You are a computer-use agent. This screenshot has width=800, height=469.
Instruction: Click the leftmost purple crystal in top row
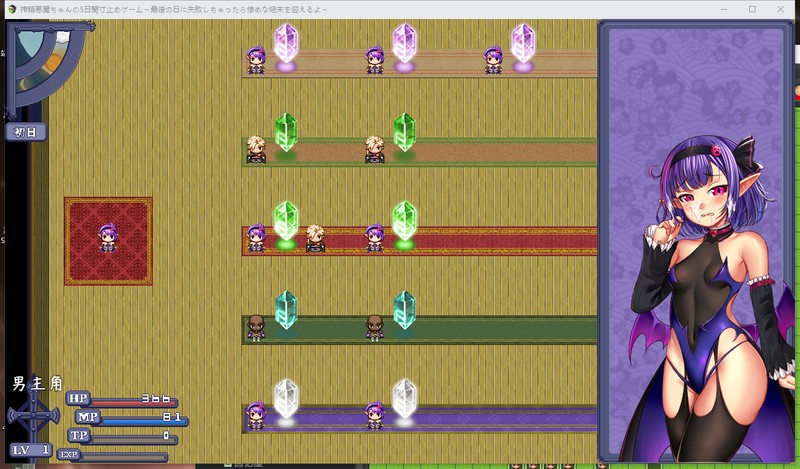pyautogui.click(x=286, y=43)
